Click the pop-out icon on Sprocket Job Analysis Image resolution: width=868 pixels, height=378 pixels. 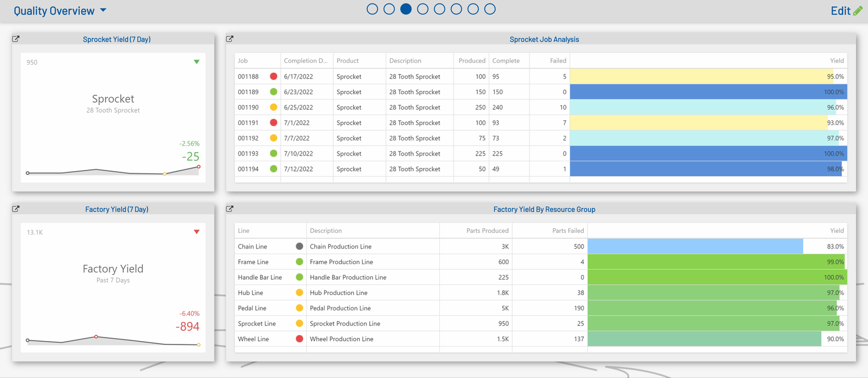coord(229,38)
